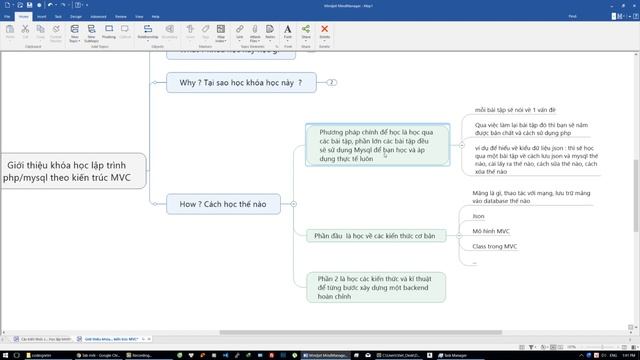Click the Attach Files paperclip icon

(255, 29)
